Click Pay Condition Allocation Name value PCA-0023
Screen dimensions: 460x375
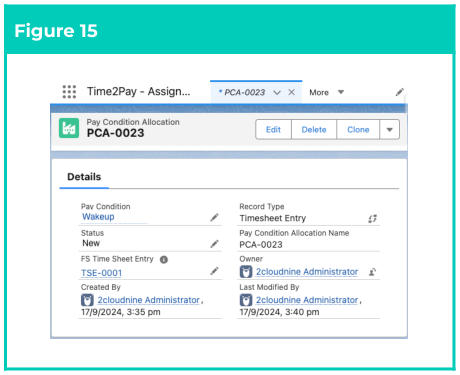tap(261, 245)
